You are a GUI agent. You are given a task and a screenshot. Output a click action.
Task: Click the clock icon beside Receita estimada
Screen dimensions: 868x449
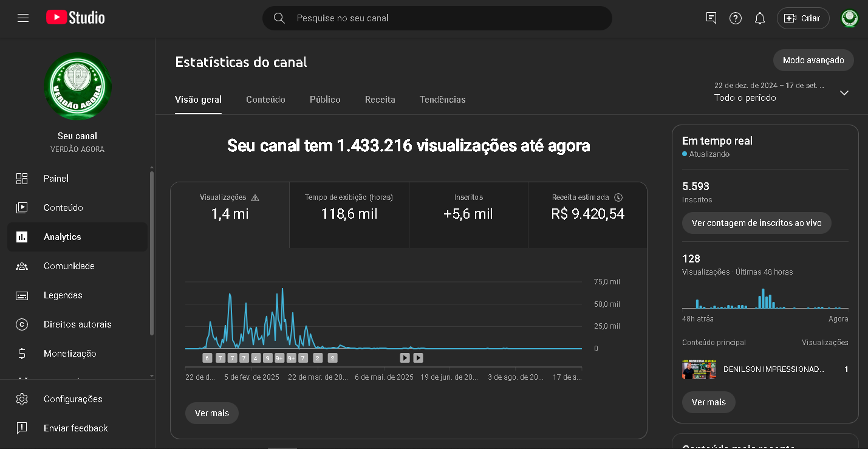[x=618, y=197]
